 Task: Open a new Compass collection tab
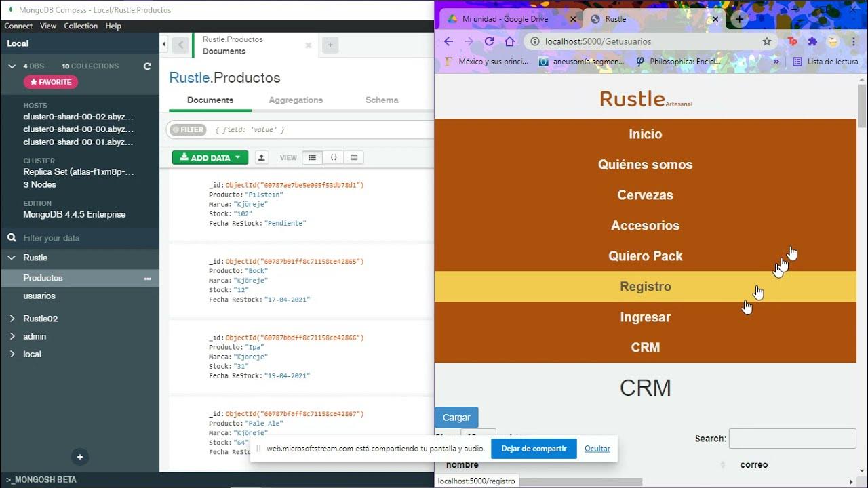tap(330, 45)
